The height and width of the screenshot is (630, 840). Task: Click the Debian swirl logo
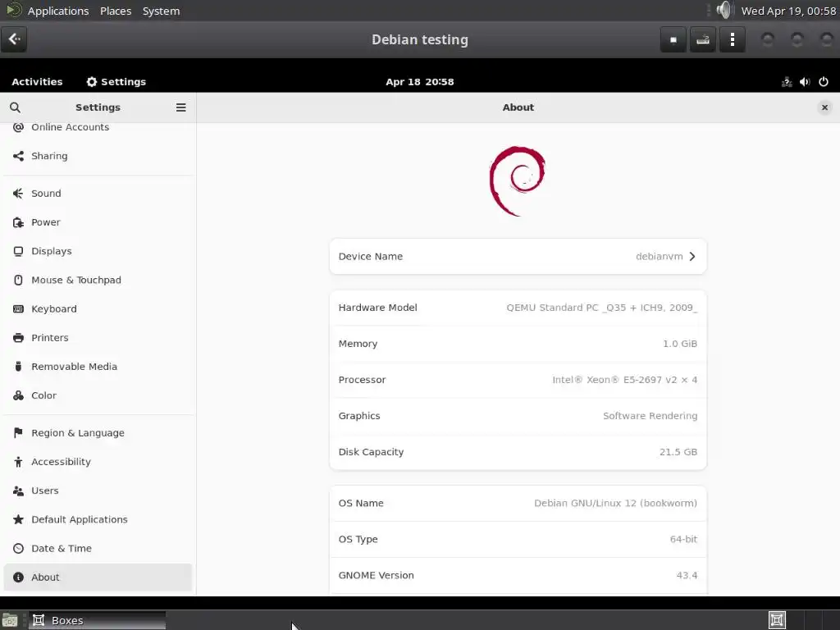(518, 181)
